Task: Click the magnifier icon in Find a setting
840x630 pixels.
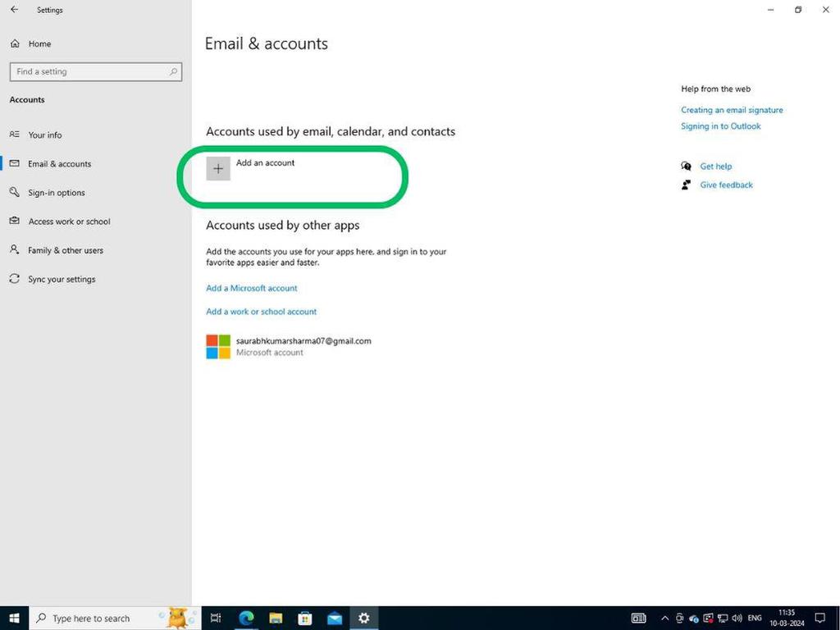Action: click(x=173, y=72)
